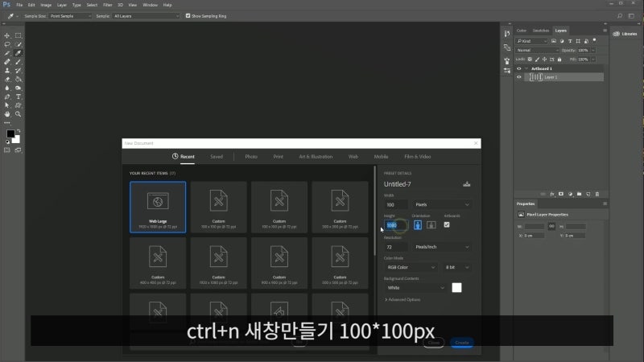Switch to Saved tab in New Document
The width and height of the screenshot is (644, 362).
pos(217,157)
